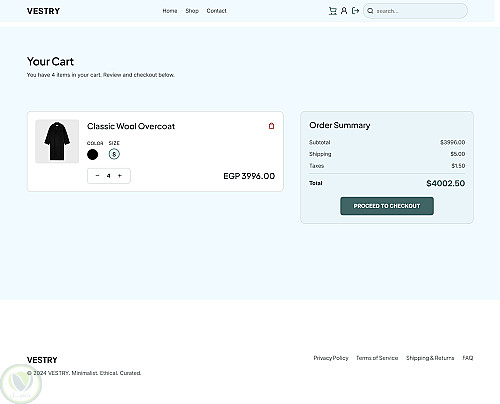The height and width of the screenshot is (404, 500).
Task: Decrease quantity with the minus button
Action: (x=97, y=175)
